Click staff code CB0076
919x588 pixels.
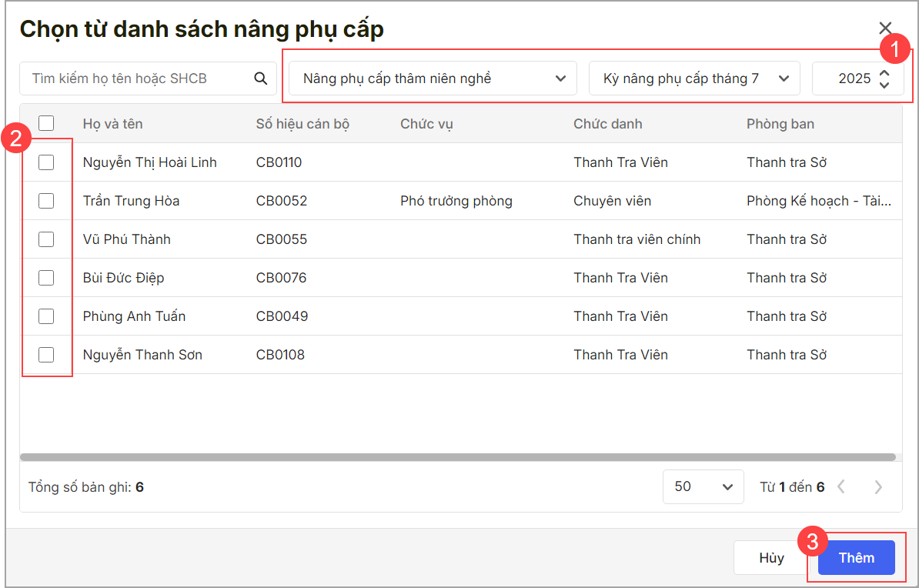pyautogui.click(x=282, y=278)
